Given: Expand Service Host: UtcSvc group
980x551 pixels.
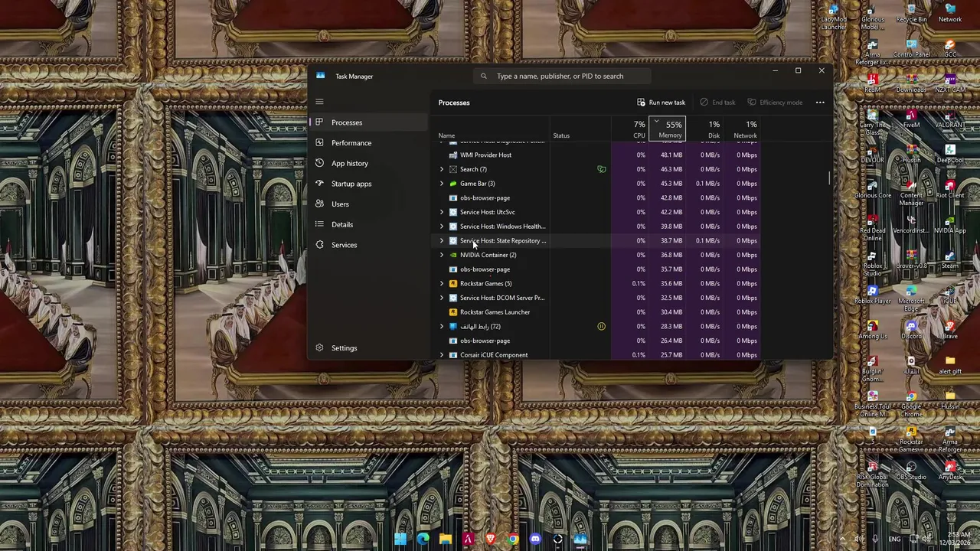Looking at the screenshot, I should pos(441,212).
